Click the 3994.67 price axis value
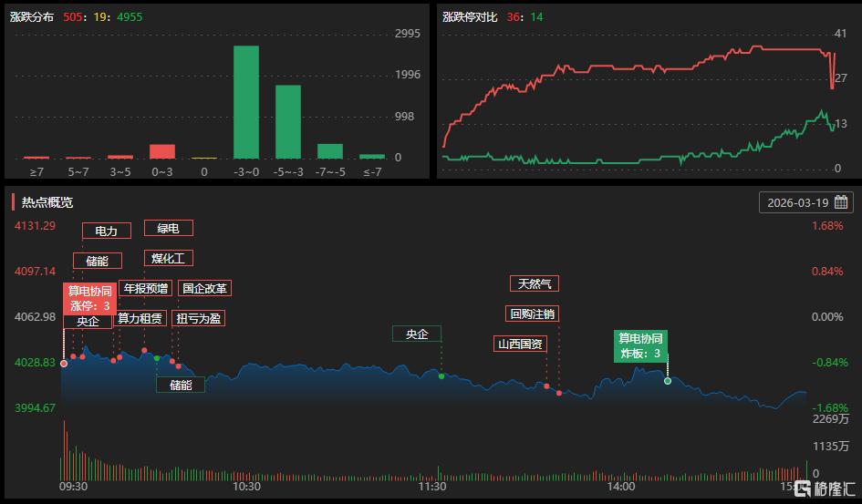The height and width of the screenshot is (504, 862). pyautogui.click(x=36, y=408)
